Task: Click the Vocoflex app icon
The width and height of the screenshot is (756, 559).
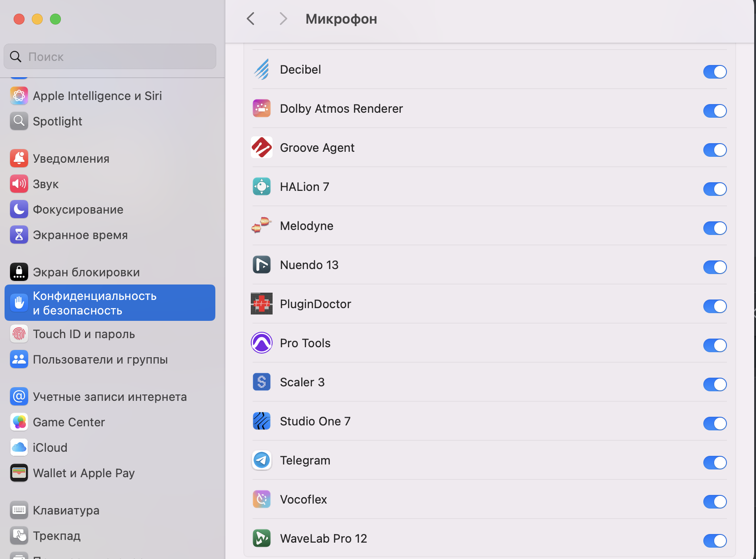Action: 262,499
